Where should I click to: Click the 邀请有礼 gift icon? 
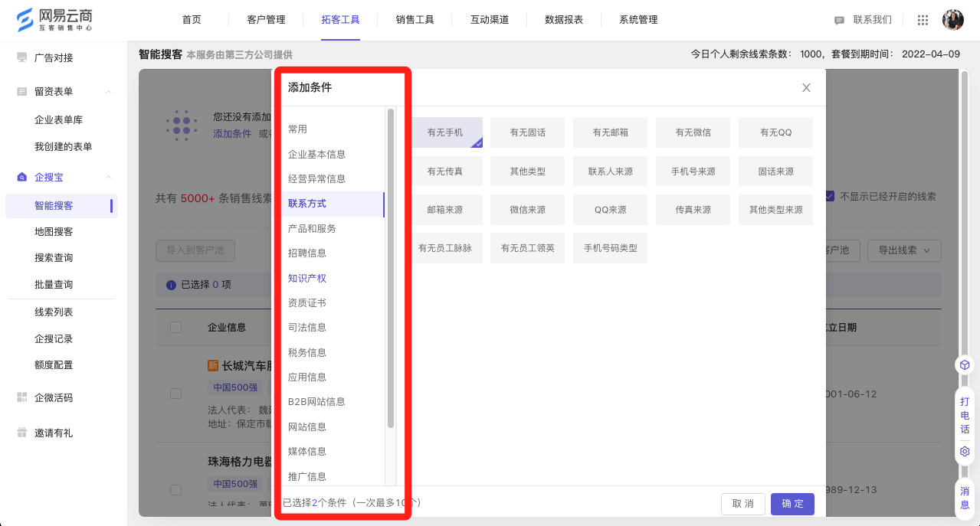(x=21, y=433)
